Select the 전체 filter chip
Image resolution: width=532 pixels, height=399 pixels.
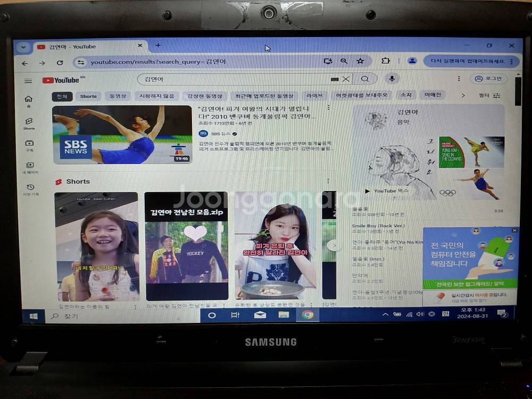click(x=62, y=96)
